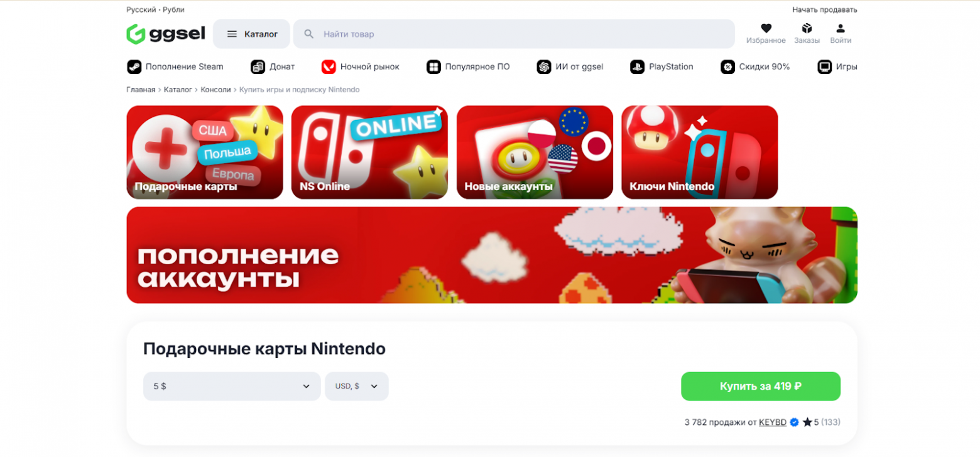Open the Каталог menu

tap(251, 34)
